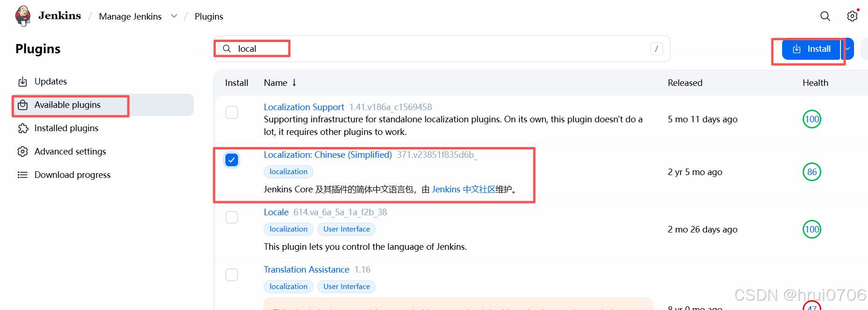This screenshot has width=868, height=310.
Task: Click the '2 mo 26 days ago' release date
Action: [702, 229]
